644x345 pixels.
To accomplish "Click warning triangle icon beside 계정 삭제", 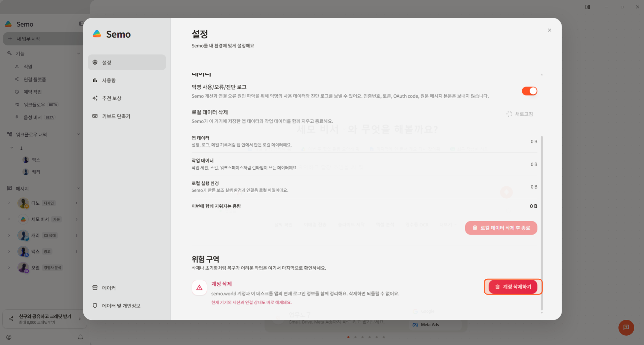I will (x=199, y=288).
